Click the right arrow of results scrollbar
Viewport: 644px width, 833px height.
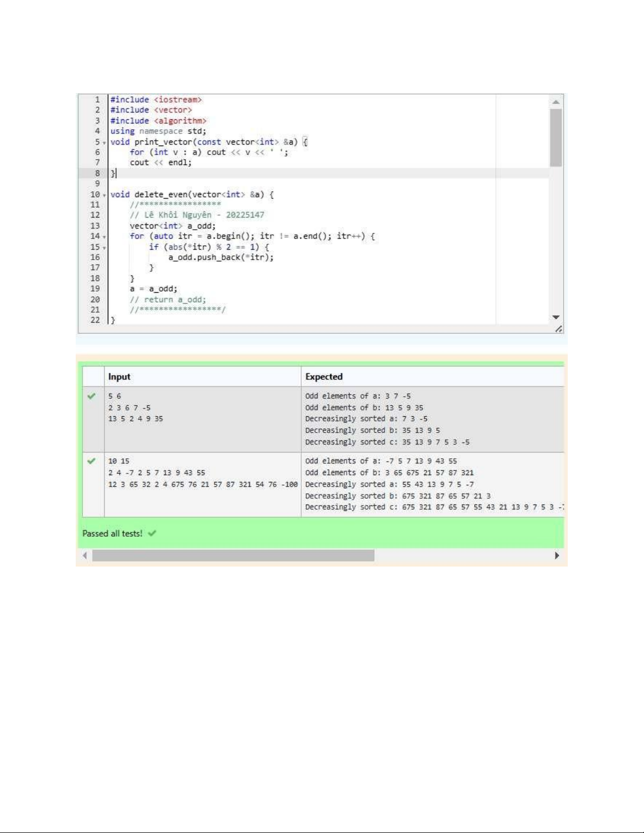[557, 556]
